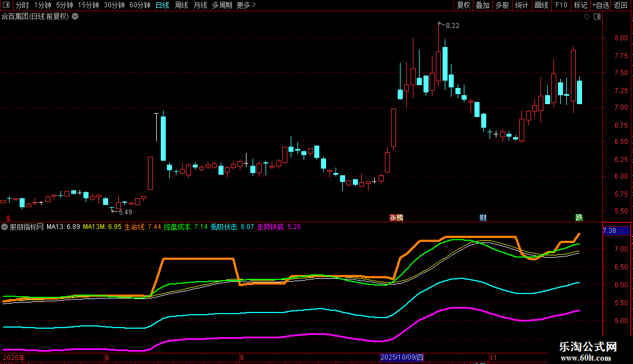Toggle 叠加 overlay comparison
The width and height of the screenshot is (633, 364).
482,5
